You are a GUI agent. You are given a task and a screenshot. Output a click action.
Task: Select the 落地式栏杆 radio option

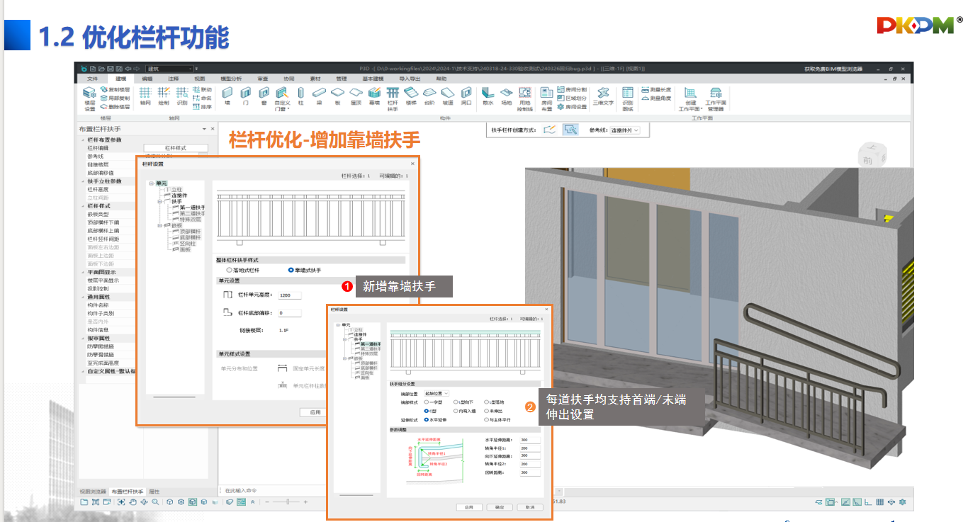pos(229,270)
